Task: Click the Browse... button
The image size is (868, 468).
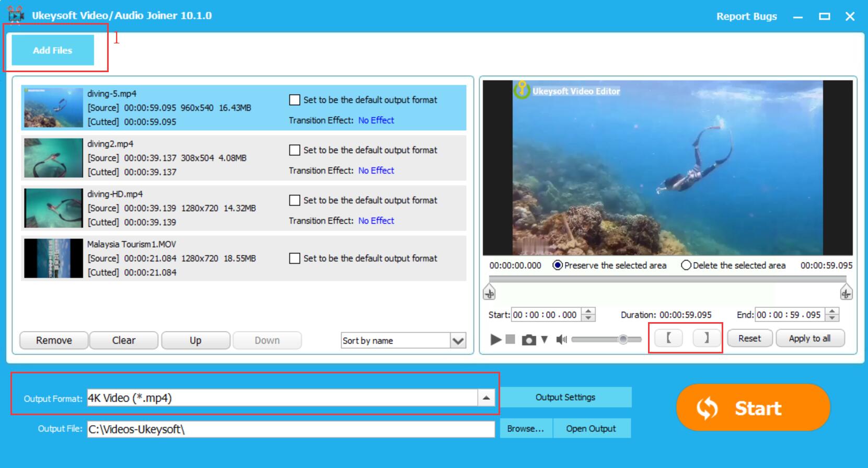Action: 526,428
